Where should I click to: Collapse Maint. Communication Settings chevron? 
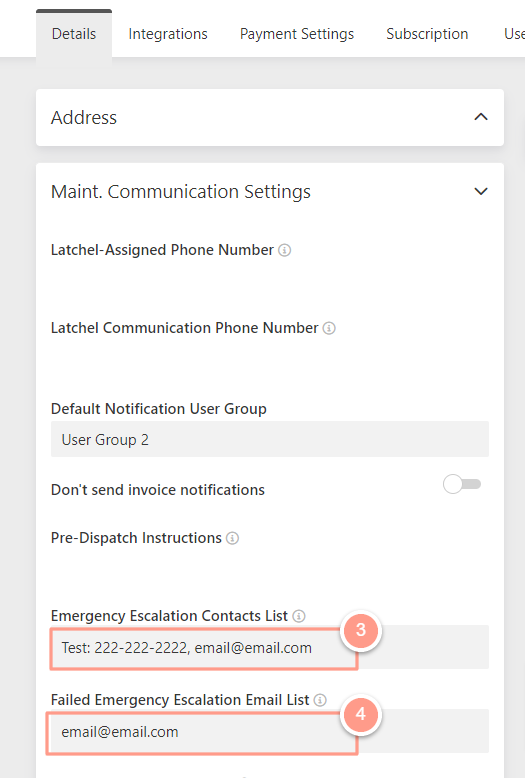click(x=481, y=192)
